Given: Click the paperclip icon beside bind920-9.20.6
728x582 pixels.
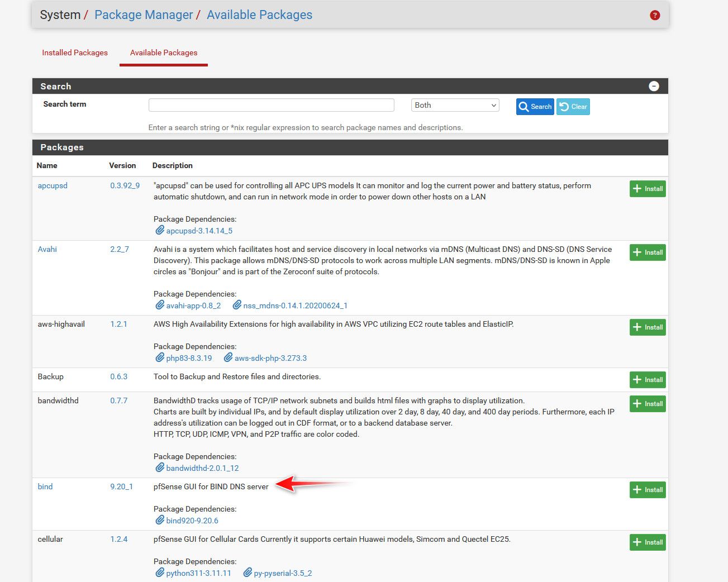Looking at the screenshot, I should coord(160,520).
